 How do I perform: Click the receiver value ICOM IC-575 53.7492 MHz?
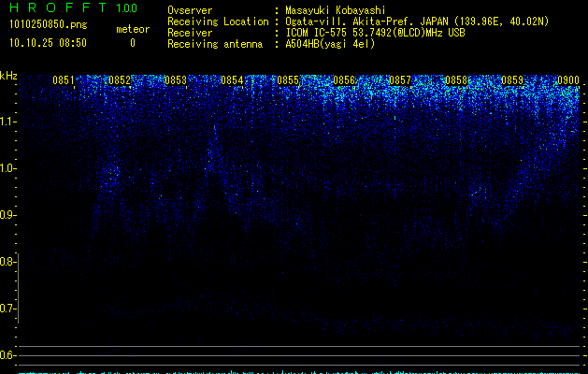click(x=375, y=33)
